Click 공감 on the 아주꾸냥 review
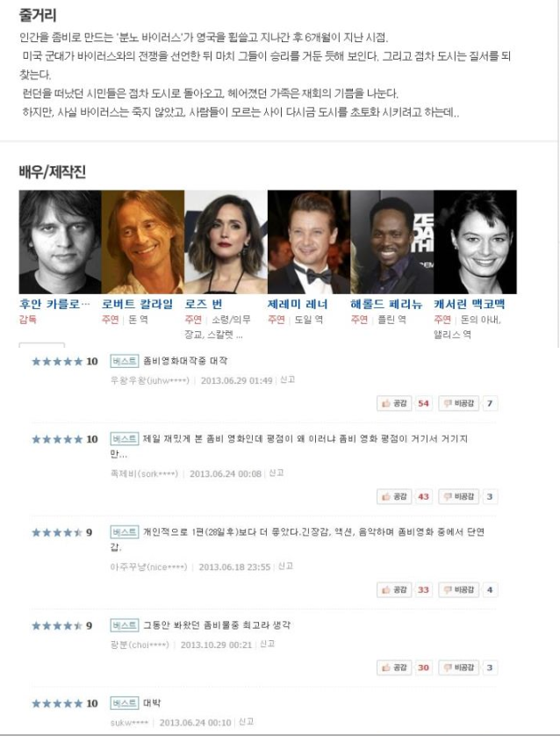560x743 pixels. tap(394, 590)
